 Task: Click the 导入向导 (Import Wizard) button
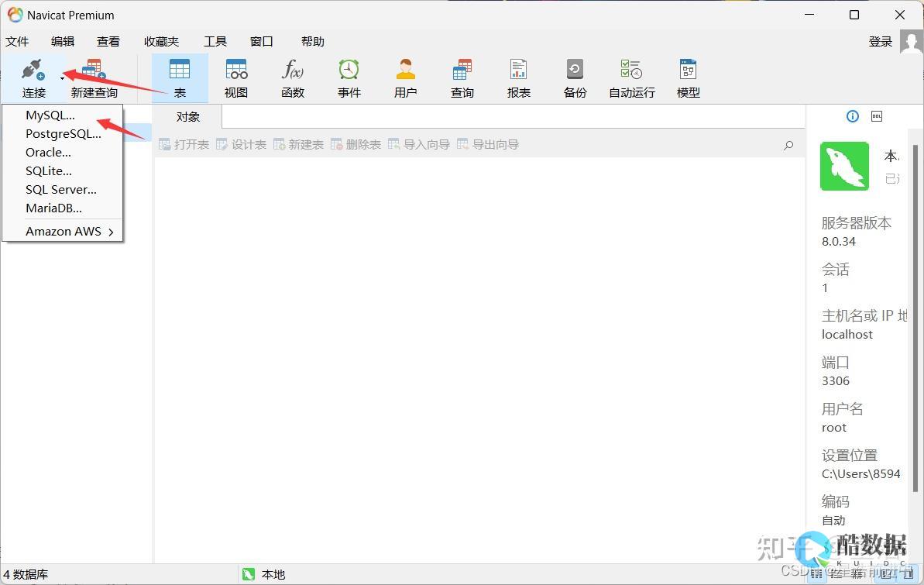click(418, 144)
